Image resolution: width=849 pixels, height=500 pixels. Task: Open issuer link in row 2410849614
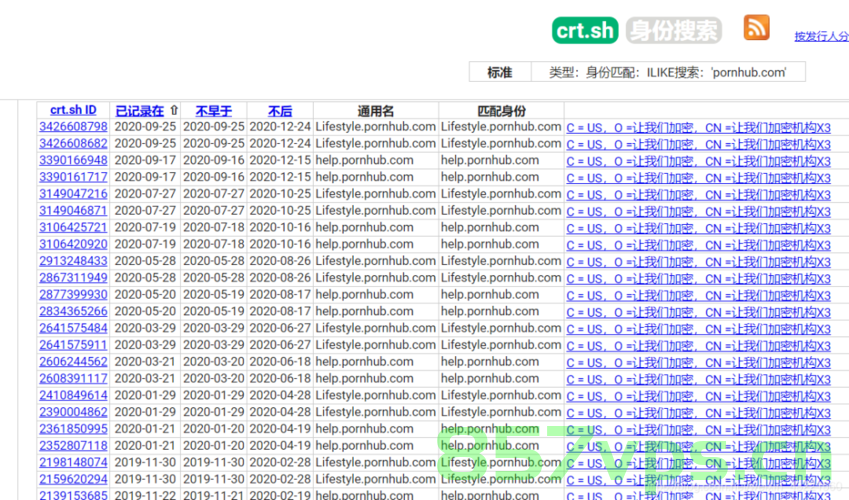tap(698, 397)
